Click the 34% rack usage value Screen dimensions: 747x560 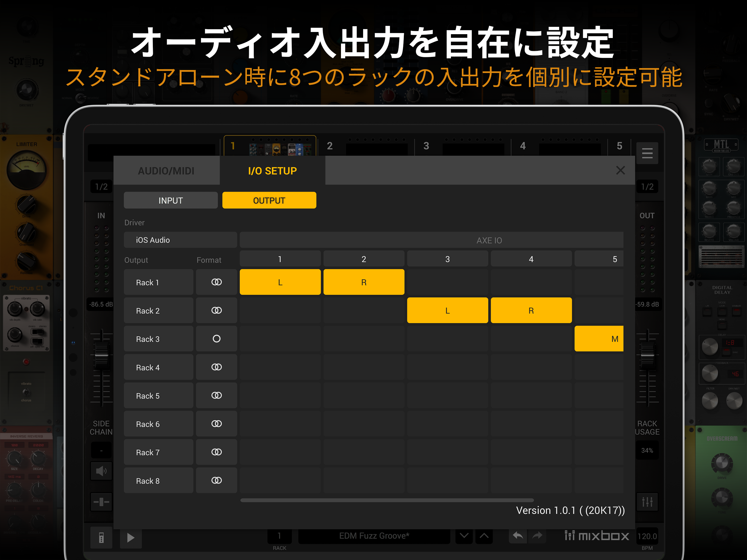pyautogui.click(x=647, y=450)
